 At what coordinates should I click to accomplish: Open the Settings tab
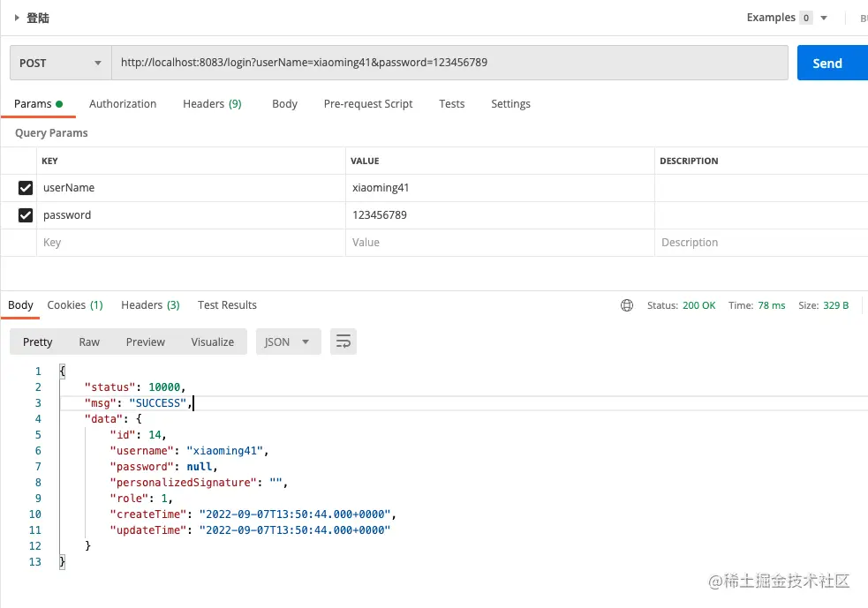pyautogui.click(x=510, y=104)
